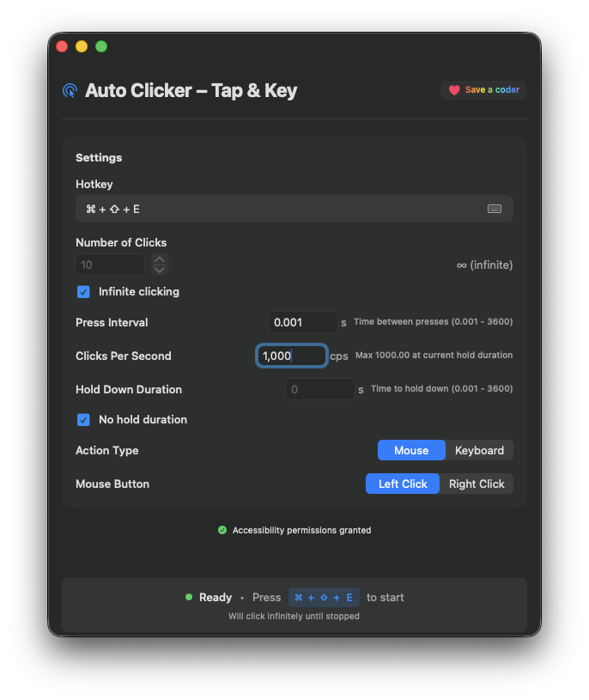Viewport: 589px width, 700px height.
Task: Select Right Click as the mouse button
Action: tap(477, 484)
